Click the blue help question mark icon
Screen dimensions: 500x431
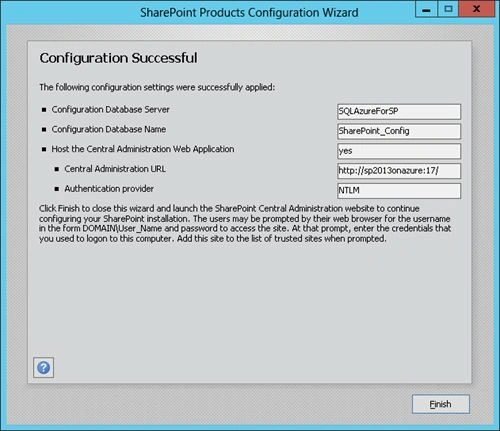tap(44, 368)
